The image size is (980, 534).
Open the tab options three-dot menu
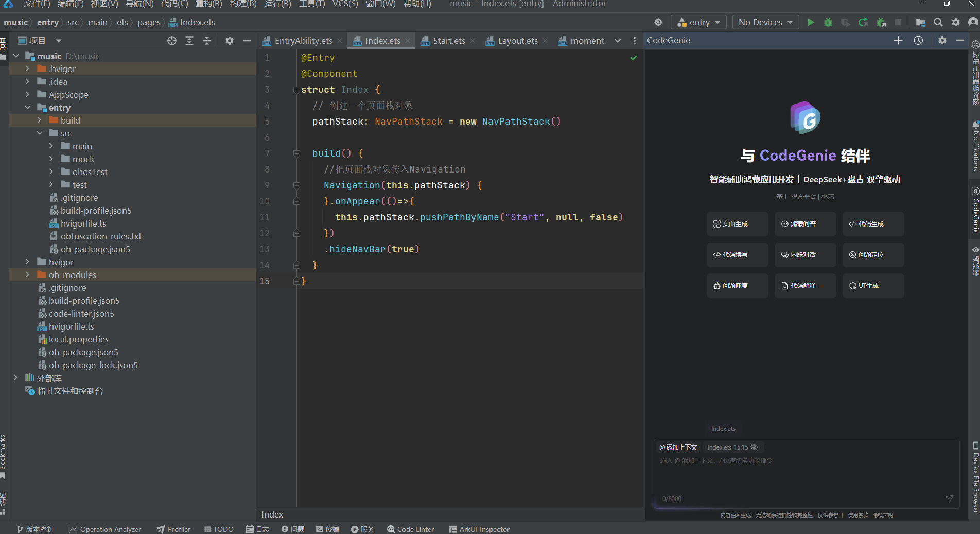point(635,41)
